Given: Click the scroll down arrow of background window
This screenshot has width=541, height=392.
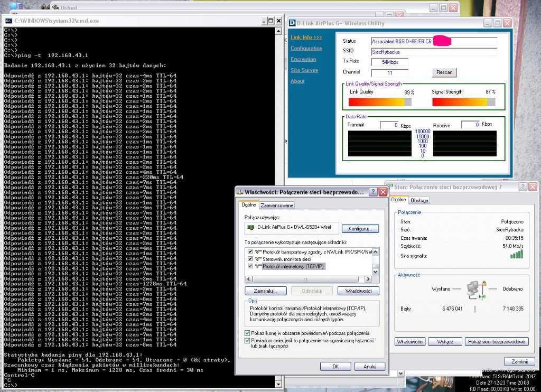Looking at the screenshot, I should (400, 373).
